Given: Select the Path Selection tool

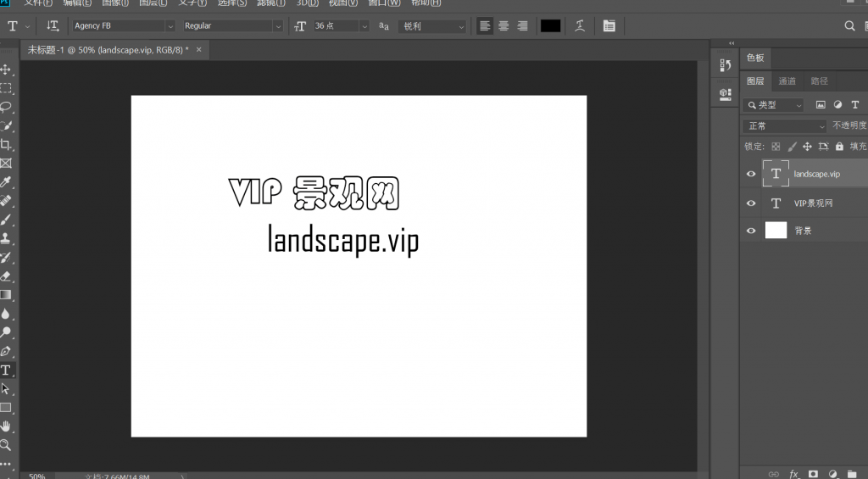Looking at the screenshot, I should pyautogui.click(x=6, y=389).
